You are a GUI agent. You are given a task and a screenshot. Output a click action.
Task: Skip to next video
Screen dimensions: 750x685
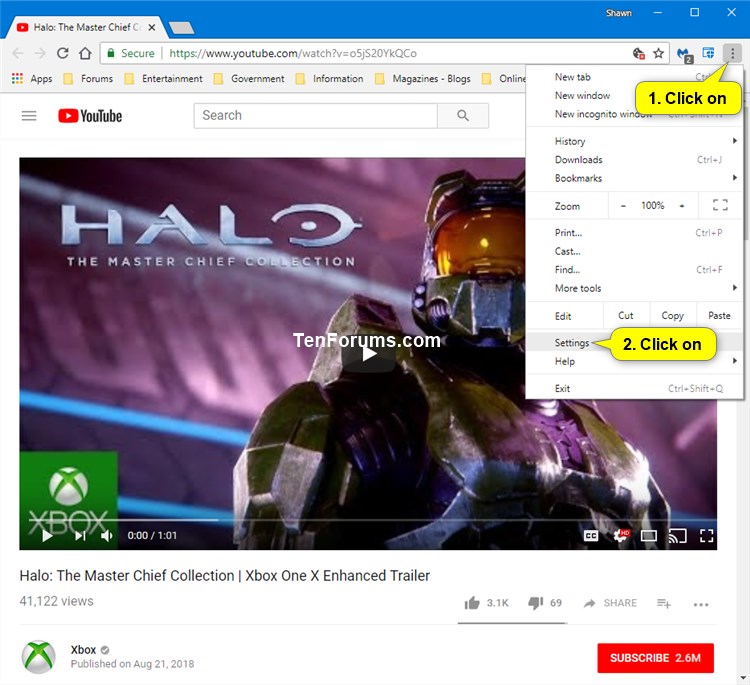point(80,536)
